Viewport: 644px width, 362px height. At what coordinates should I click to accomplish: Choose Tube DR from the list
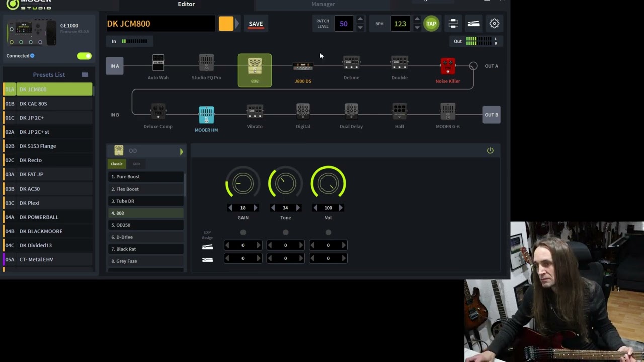pyautogui.click(x=146, y=201)
